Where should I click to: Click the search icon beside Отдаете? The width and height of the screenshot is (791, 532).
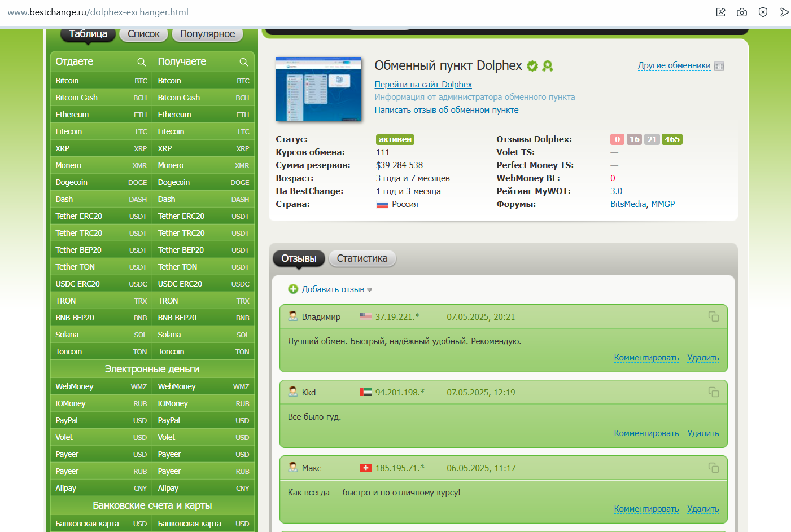click(141, 62)
